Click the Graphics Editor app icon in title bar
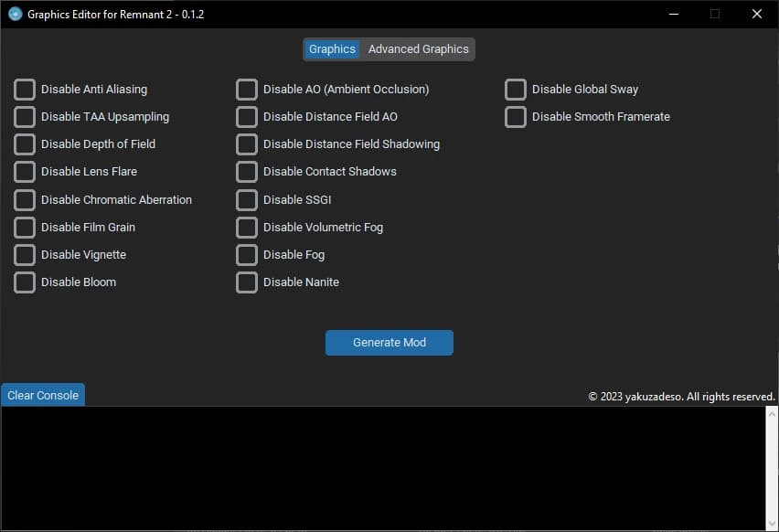 tap(16, 14)
